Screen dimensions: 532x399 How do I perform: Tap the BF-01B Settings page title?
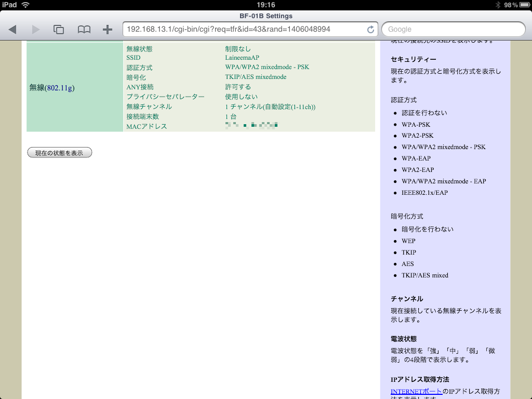[x=265, y=16]
